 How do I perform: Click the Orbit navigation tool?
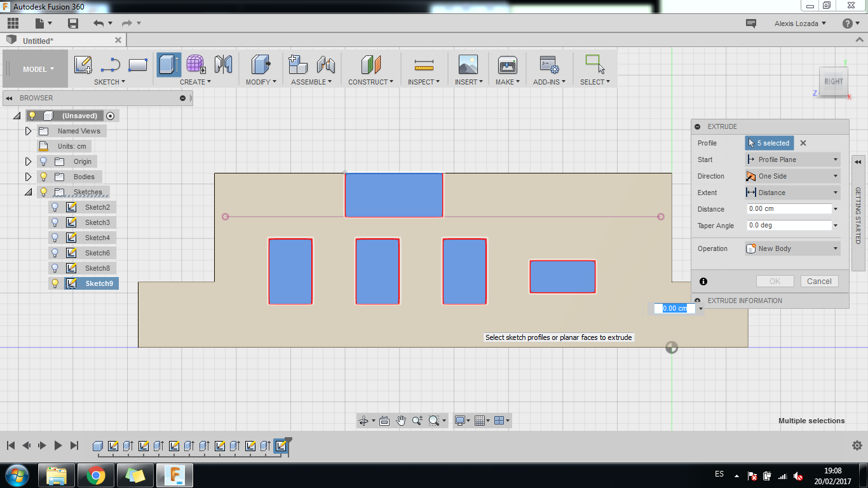tap(364, 421)
